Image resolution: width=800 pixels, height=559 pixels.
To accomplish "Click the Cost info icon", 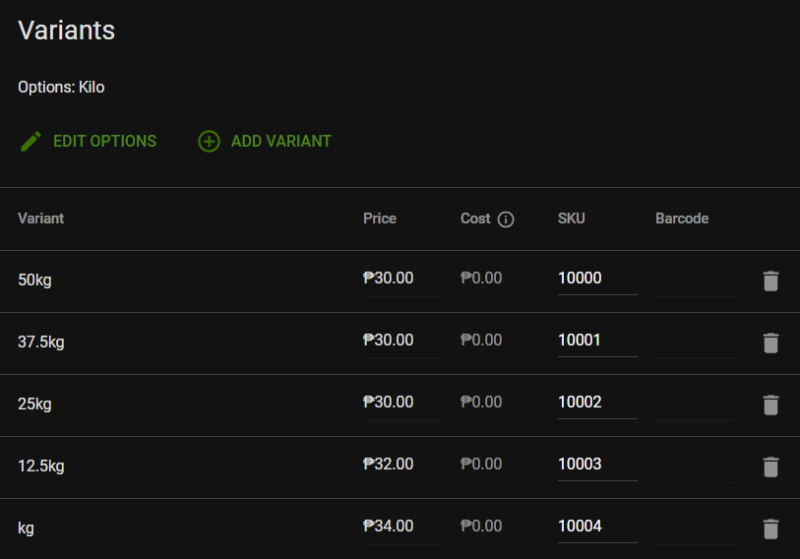I will [506, 219].
